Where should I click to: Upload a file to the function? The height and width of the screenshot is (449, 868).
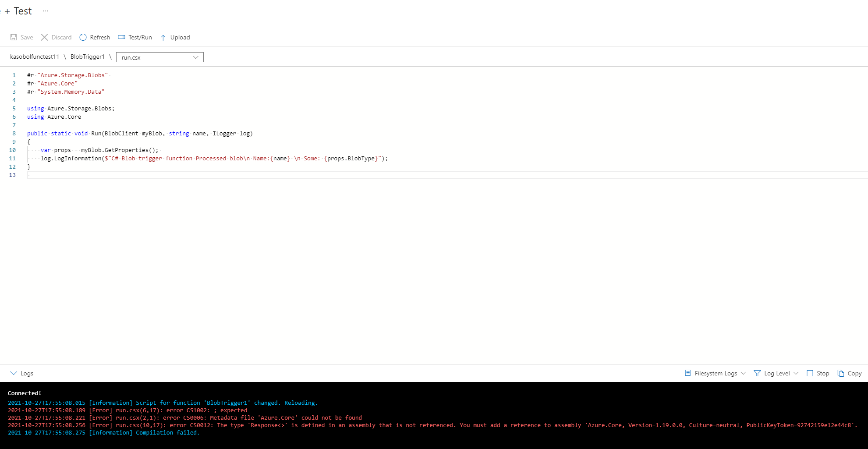pyautogui.click(x=175, y=37)
